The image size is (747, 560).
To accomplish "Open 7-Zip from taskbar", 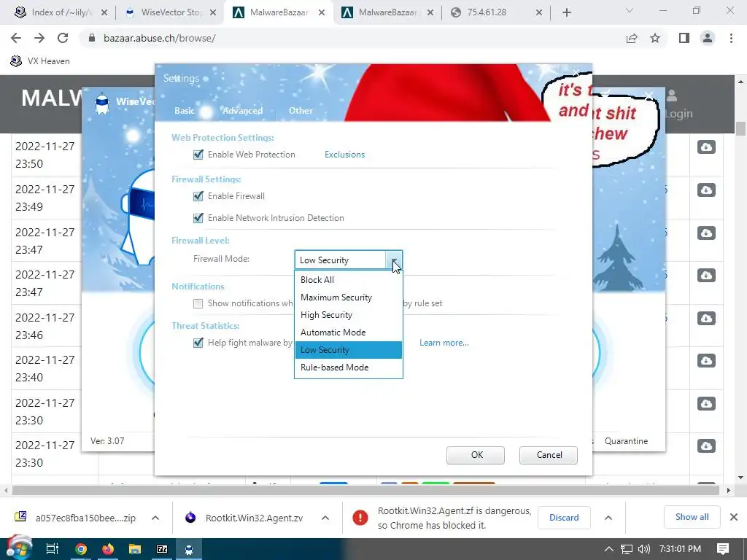I will click(x=162, y=549).
